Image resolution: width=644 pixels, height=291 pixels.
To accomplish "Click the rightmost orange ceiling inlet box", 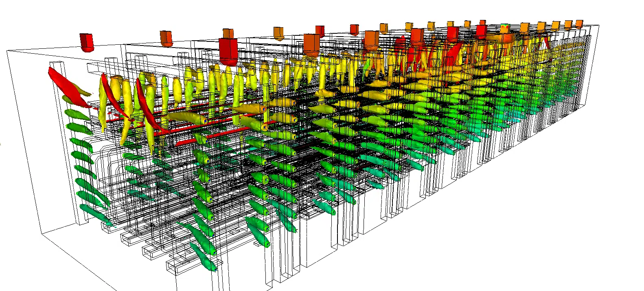I will pyautogui.click(x=578, y=24).
